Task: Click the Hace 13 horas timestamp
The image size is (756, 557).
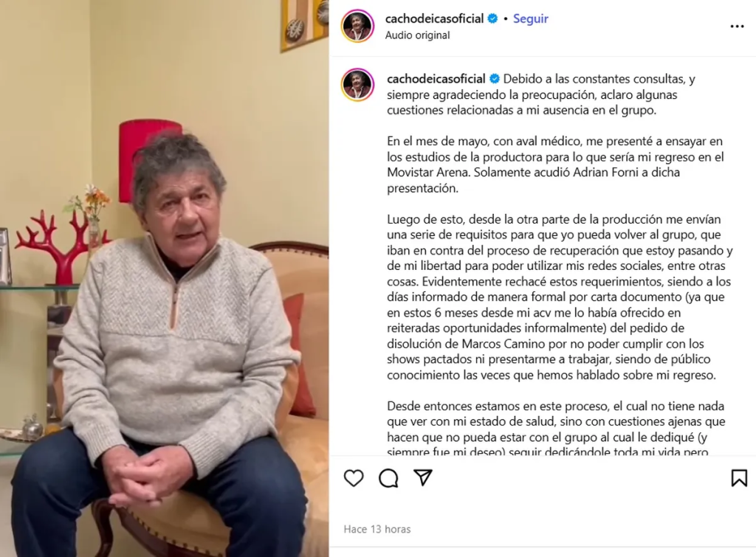Action: coord(377,529)
